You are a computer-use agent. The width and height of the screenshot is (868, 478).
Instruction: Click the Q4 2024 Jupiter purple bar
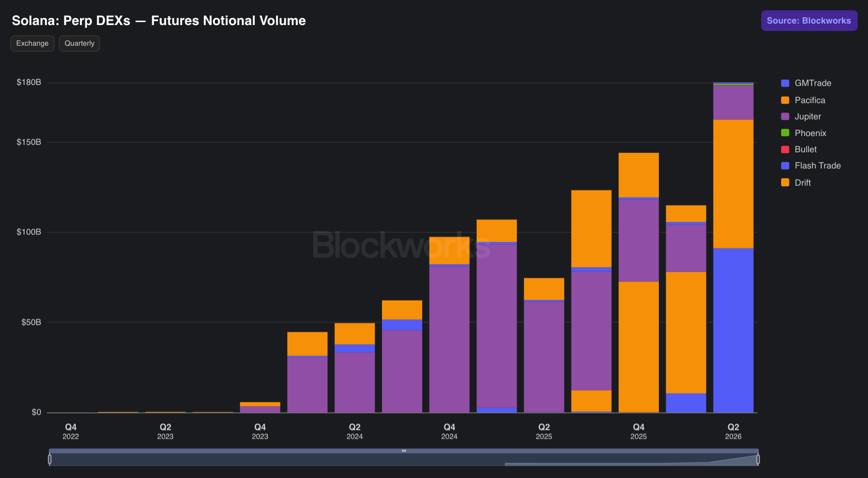coord(449,339)
